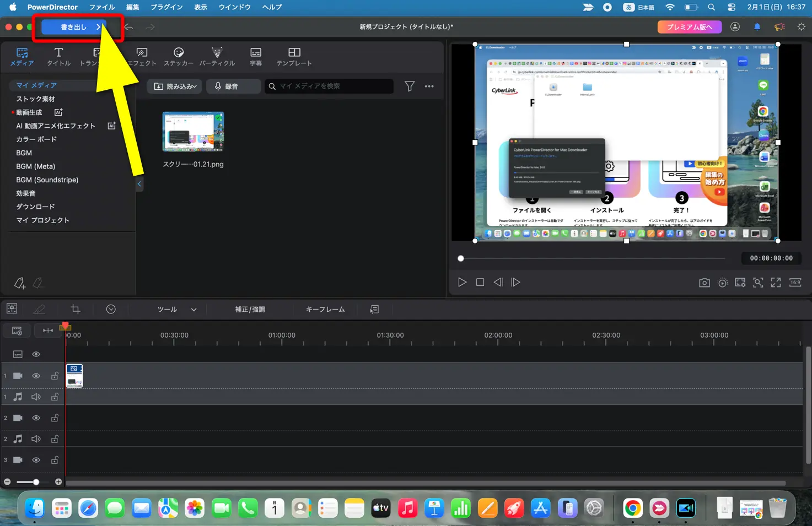Hide video track 1 with the eye toggle
Screen dimensions: 812x526
36,376
